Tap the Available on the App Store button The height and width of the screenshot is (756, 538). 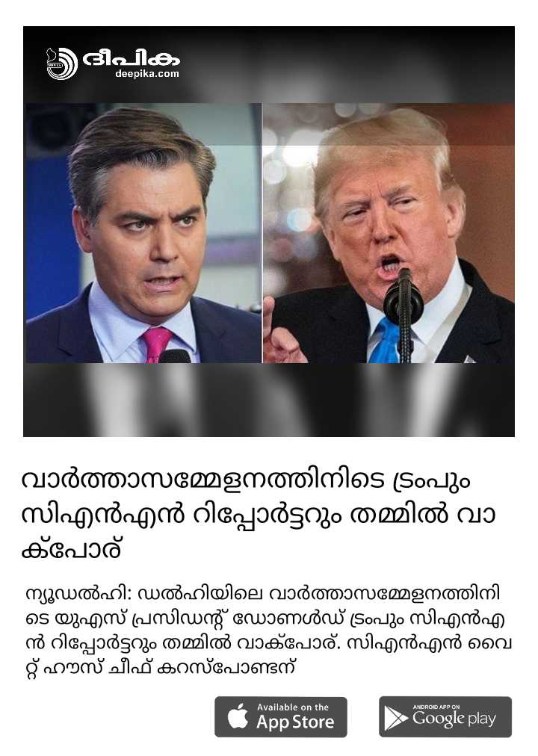pos(280,717)
